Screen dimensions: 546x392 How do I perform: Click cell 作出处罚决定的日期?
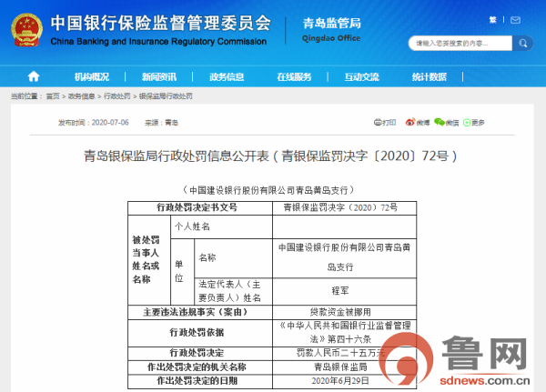(x=200, y=381)
